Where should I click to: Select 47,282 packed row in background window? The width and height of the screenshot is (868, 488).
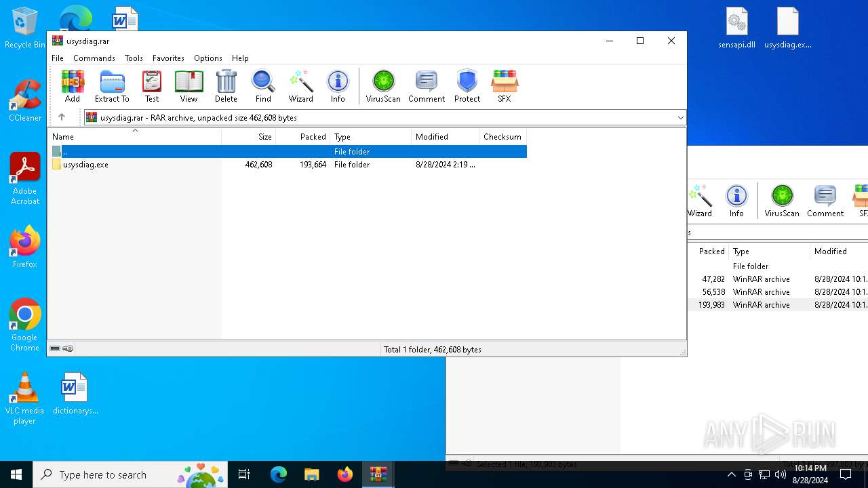(778, 279)
